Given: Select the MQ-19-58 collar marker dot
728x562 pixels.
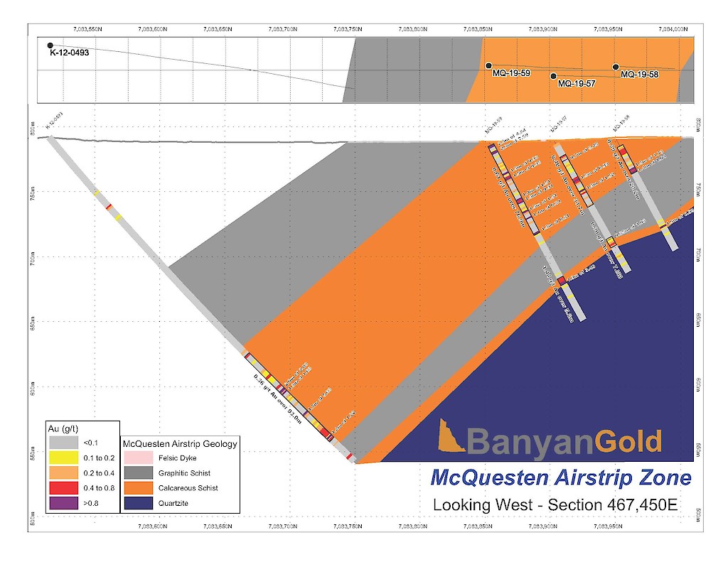Looking at the screenshot, I should (x=616, y=66).
